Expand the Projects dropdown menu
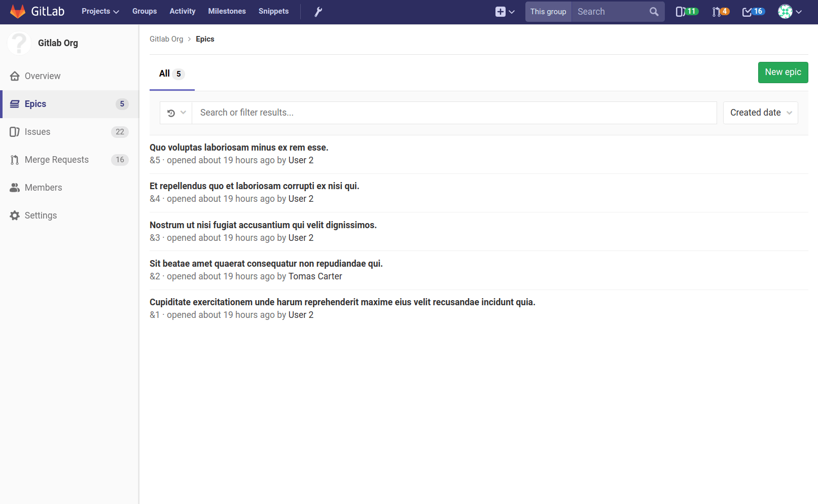The height and width of the screenshot is (504, 818). [100, 12]
